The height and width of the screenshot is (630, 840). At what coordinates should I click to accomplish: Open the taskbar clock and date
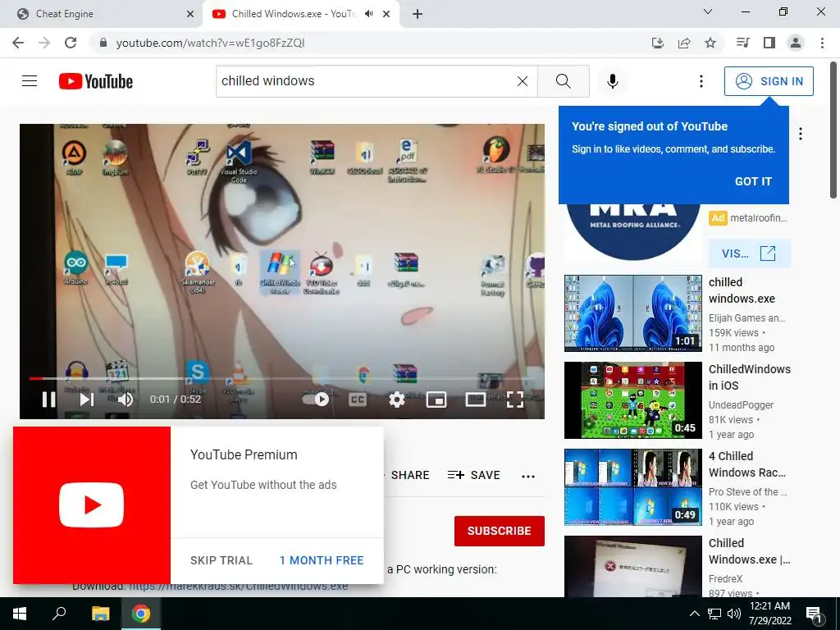[769, 614]
